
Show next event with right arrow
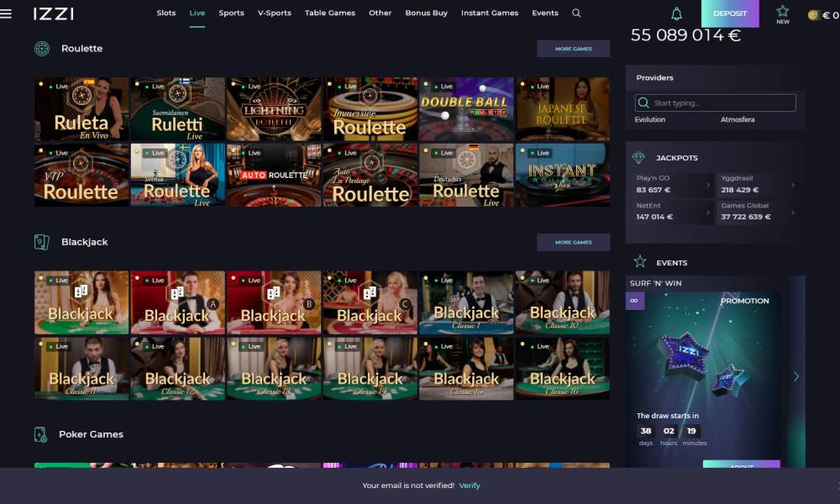pyautogui.click(x=796, y=376)
